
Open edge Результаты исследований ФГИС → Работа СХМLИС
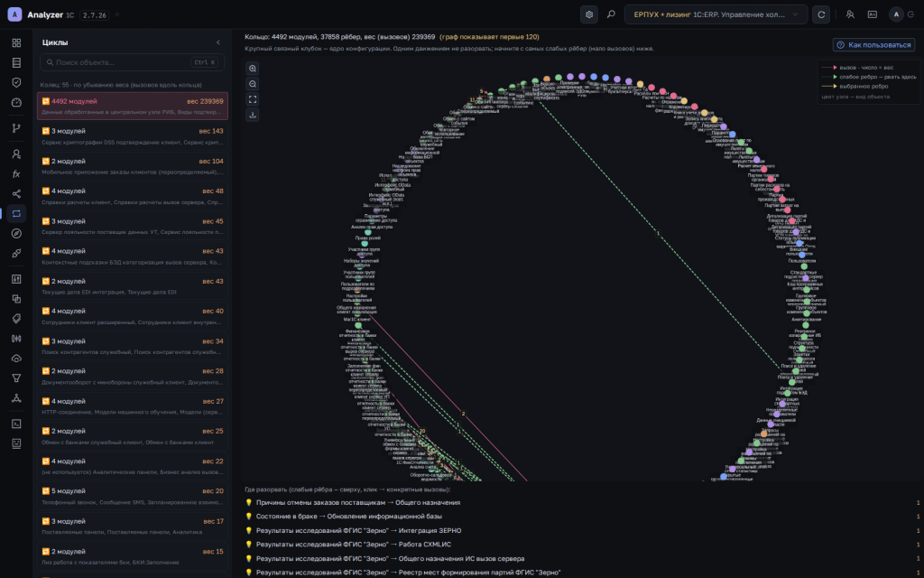tap(582, 545)
